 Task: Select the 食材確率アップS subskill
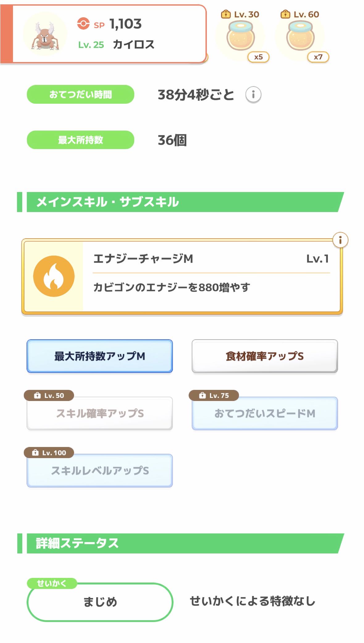tap(265, 356)
